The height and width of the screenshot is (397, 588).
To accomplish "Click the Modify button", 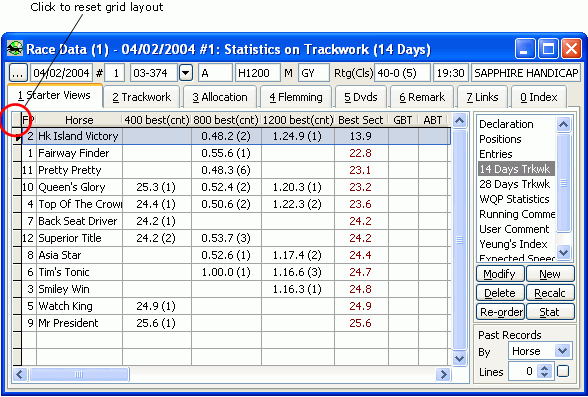I will click(x=500, y=274).
